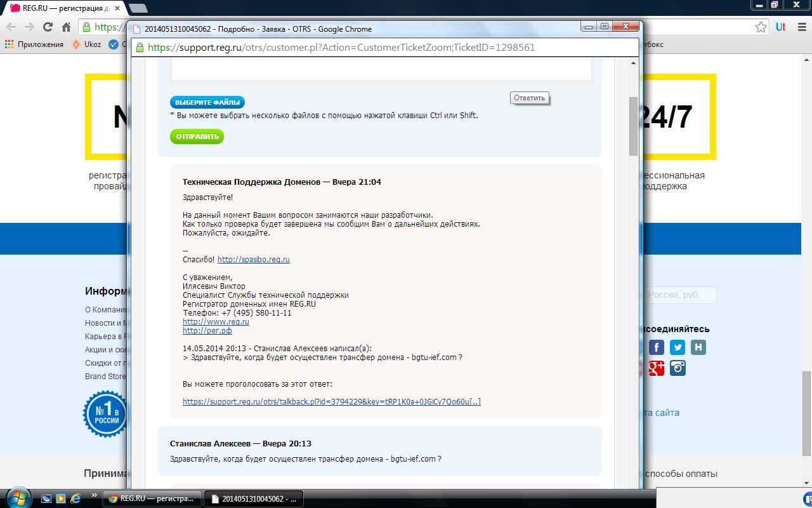Open the media player quick launch icon
The image size is (812, 508).
tap(61, 498)
